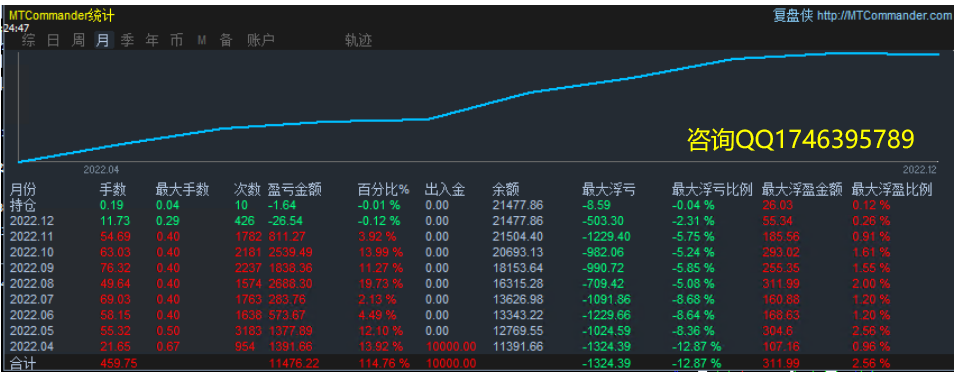The height and width of the screenshot is (372, 957).
Task: Open the http://MTCommander.com link
Action: [884, 16]
